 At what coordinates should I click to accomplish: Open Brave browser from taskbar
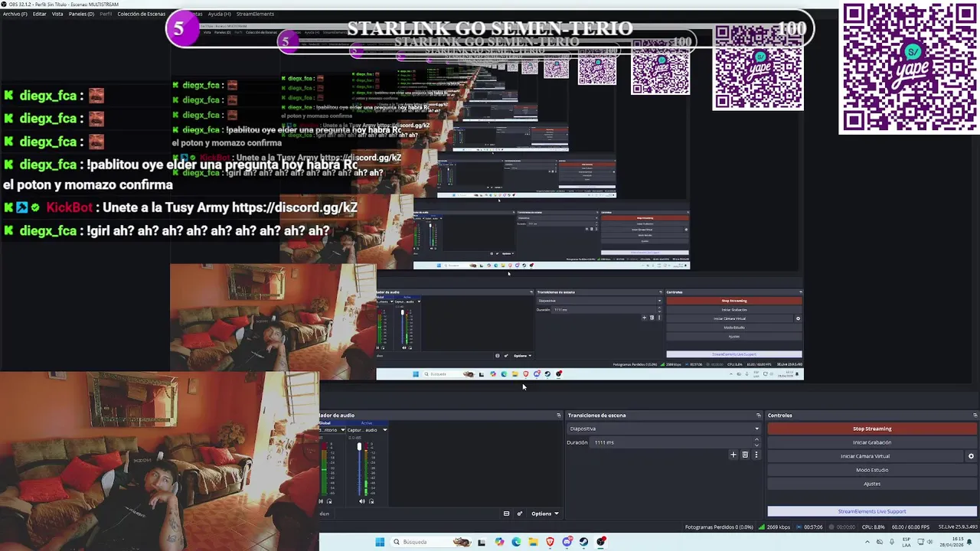click(x=550, y=542)
